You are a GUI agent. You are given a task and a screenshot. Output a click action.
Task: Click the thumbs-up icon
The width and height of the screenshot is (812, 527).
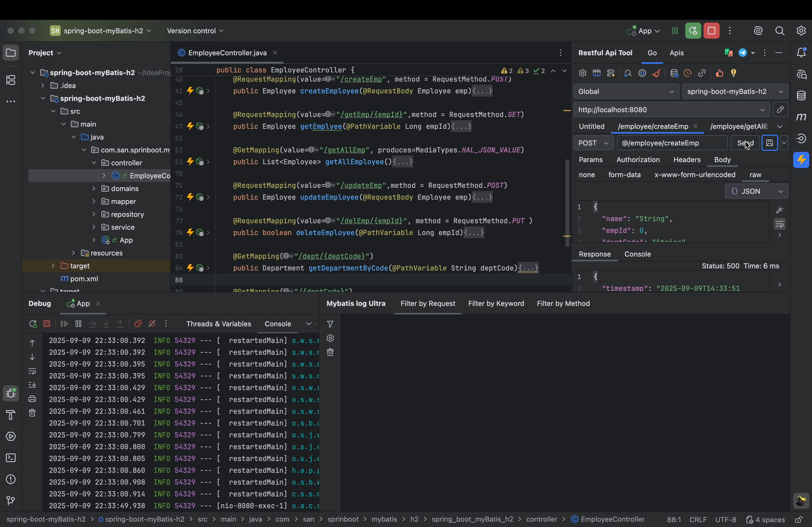pos(720,73)
